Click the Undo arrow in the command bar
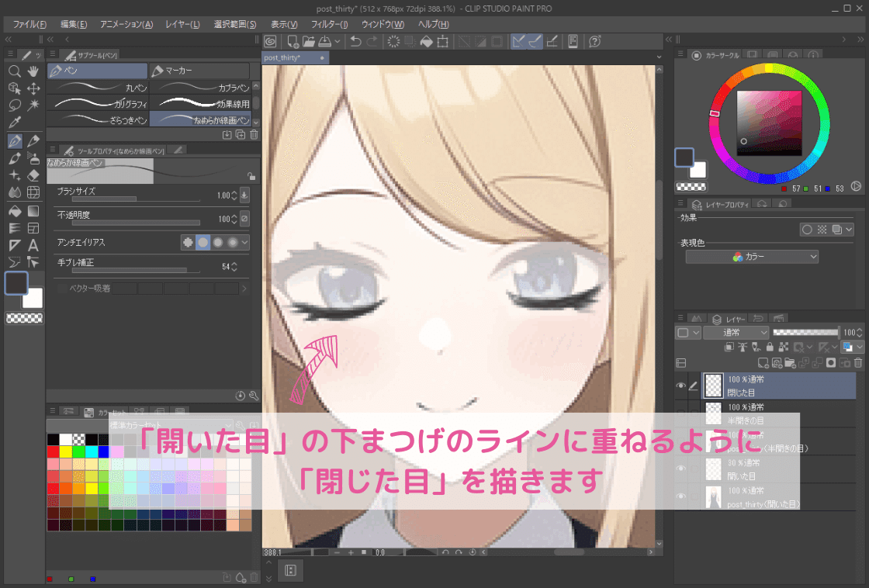The height and width of the screenshot is (588, 869). coord(356,42)
